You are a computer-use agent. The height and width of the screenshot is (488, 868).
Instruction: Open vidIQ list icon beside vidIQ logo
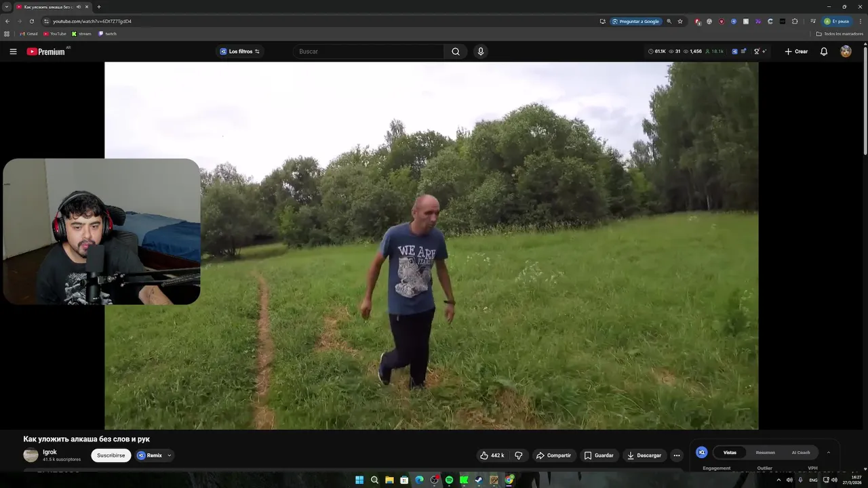pyautogui.click(x=744, y=52)
